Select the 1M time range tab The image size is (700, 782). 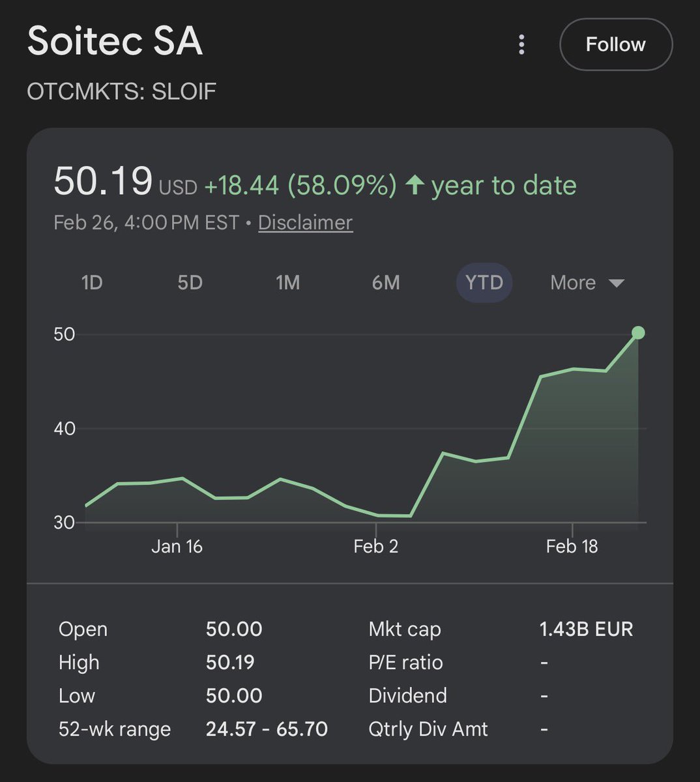click(287, 282)
